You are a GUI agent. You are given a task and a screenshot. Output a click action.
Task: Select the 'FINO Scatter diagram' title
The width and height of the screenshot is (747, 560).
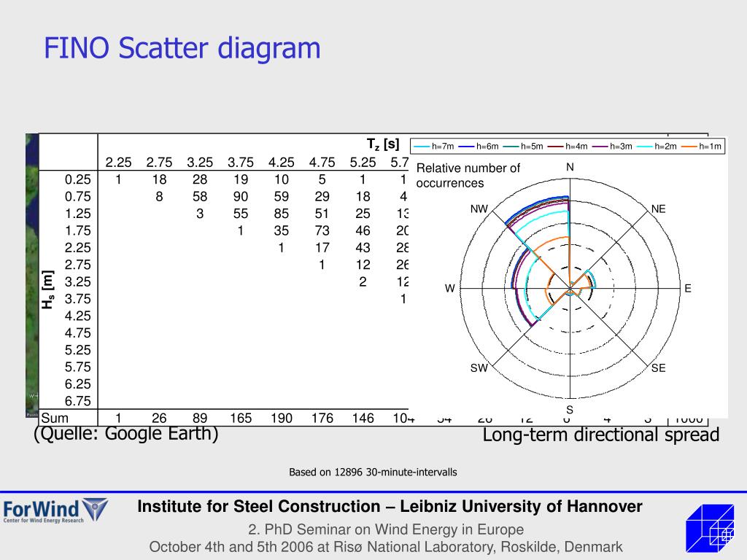(182, 48)
